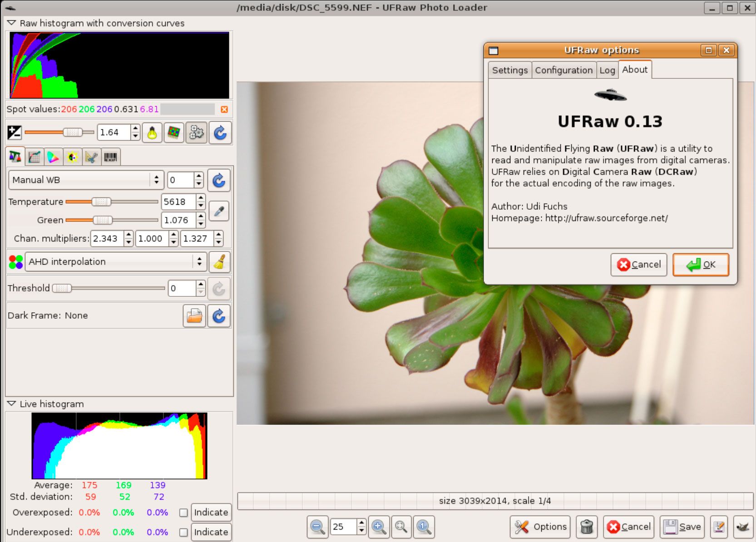The height and width of the screenshot is (542, 756).
Task: Send the image to GIMP via bird icon
Action: (743, 527)
